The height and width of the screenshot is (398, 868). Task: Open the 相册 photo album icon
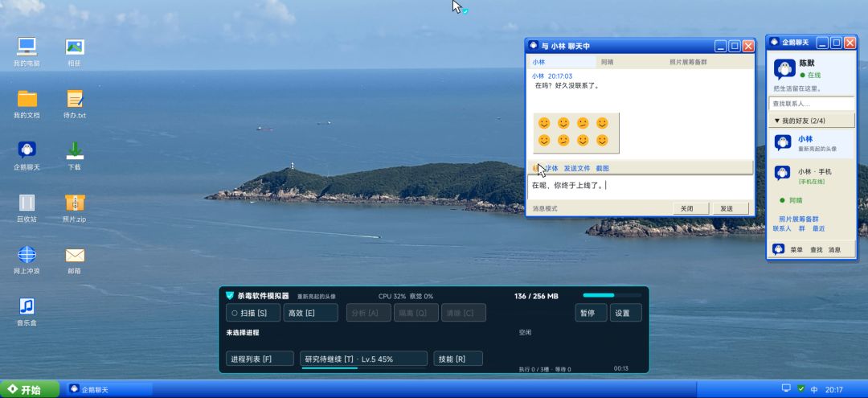coord(75,47)
